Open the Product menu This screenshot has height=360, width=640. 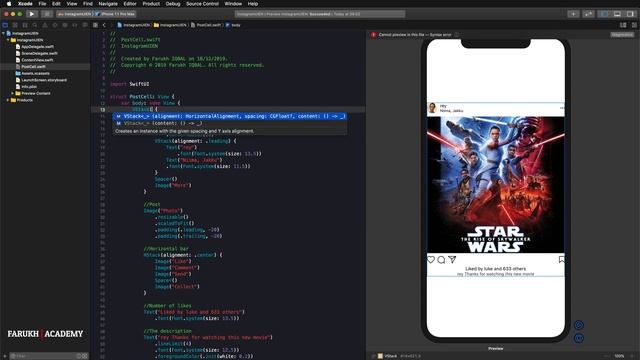[151, 4]
